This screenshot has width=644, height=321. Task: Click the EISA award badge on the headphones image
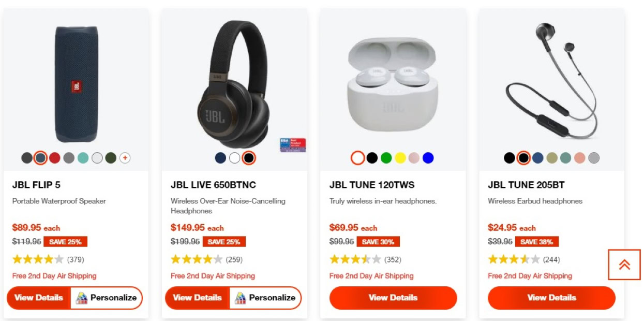point(293,145)
